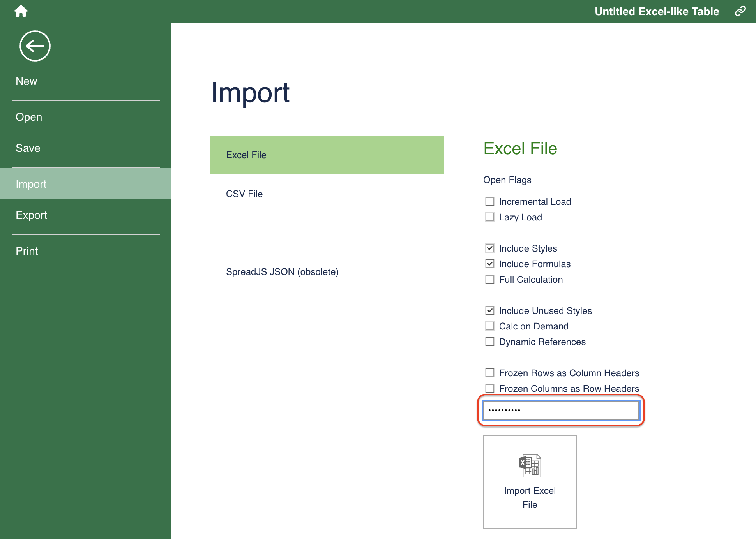Go to the Print section
The width and height of the screenshot is (756, 539).
tap(26, 251)
